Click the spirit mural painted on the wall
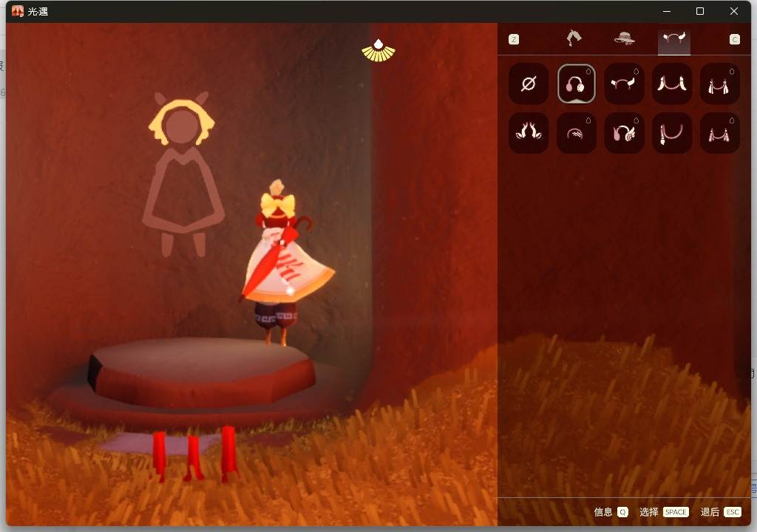The image size is (757, 532). [x=183, y=174]
